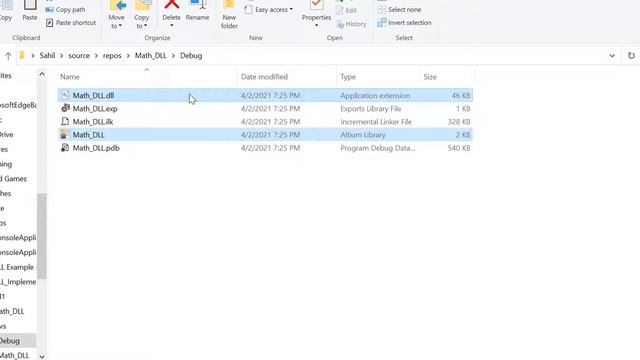Click Invert selection
640x360 pixels.
click(x=404, y=22)
